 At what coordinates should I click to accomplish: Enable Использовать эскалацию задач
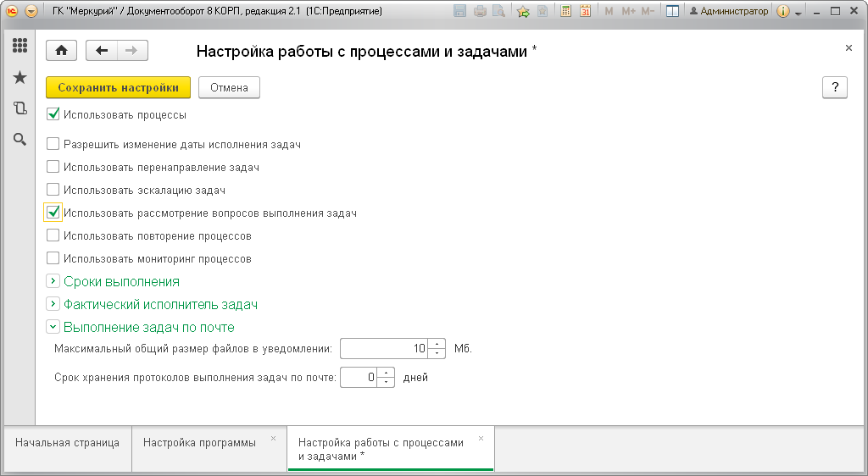53,190
